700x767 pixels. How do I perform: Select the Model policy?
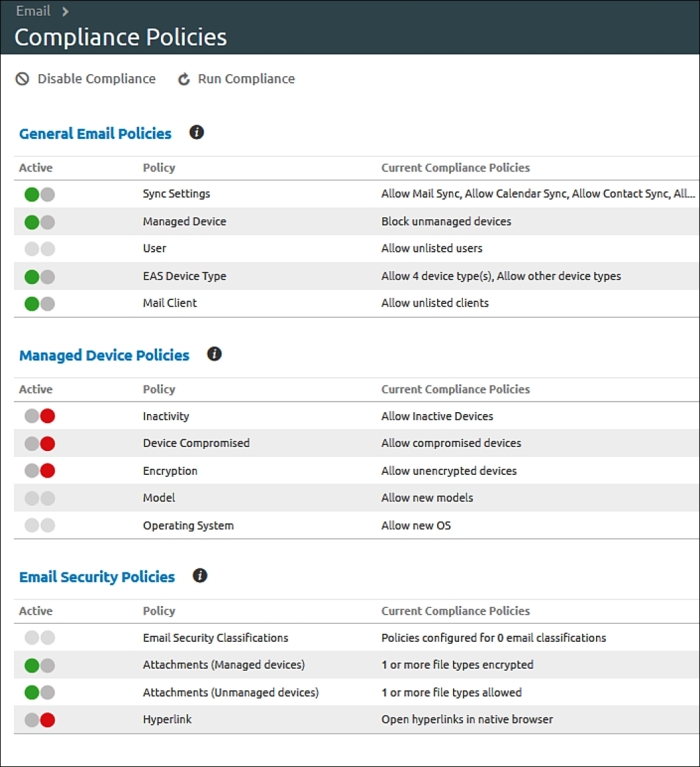coord(159,497)
